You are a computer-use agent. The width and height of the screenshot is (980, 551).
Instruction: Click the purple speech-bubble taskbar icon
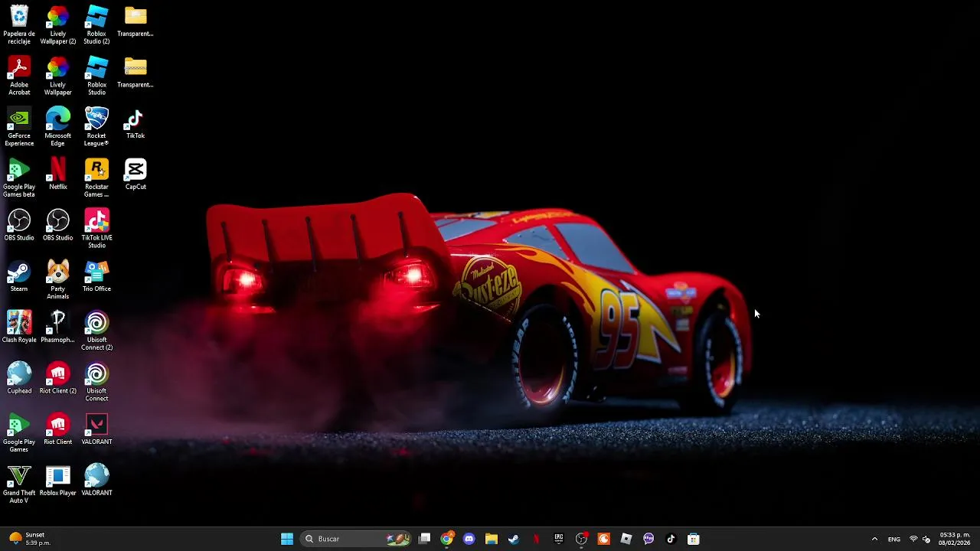click(x=648, y=539)
